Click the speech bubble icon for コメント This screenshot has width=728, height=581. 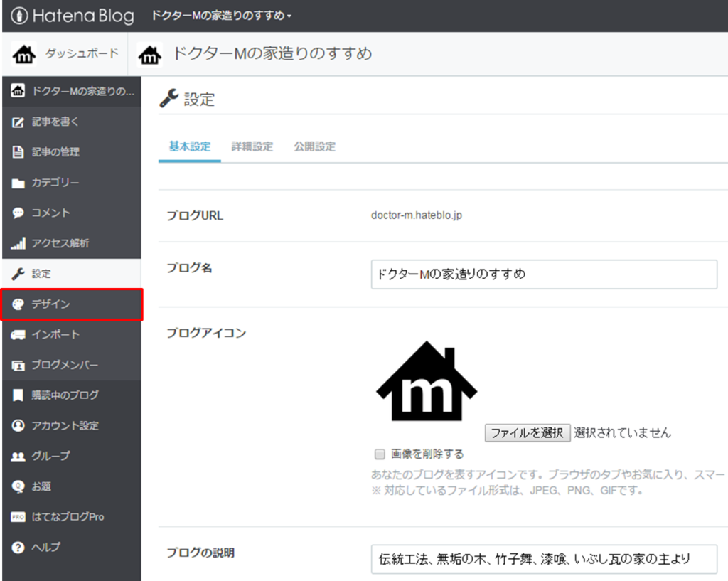[18, 213]
